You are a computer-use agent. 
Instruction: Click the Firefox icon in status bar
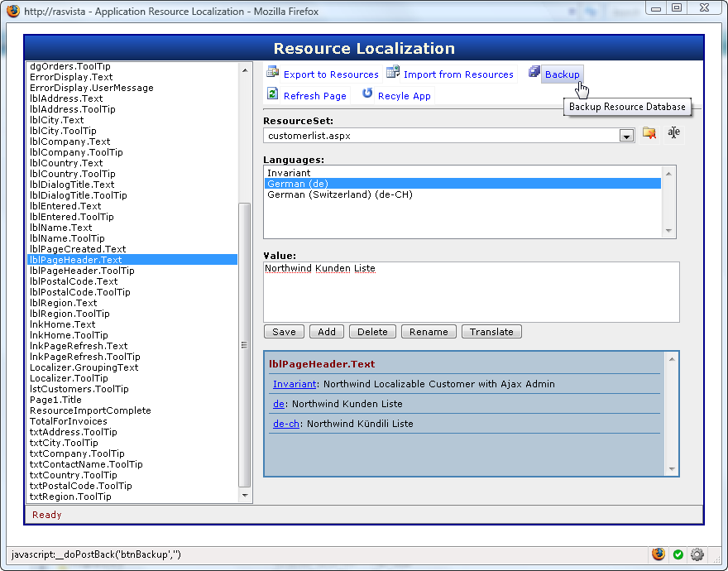[658, 554]
